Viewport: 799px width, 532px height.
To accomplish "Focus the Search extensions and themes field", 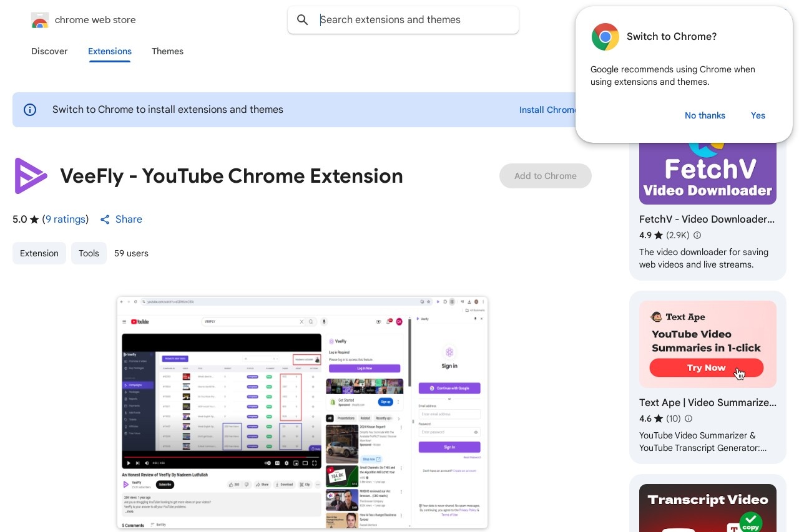I will [403, 20].
